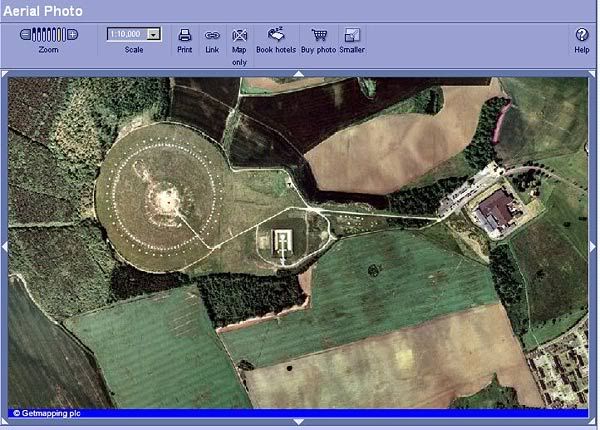The width and height of the screenshot is (600, 430).
Task: Pan the photo north with top arrow
Action: [298, 73]
